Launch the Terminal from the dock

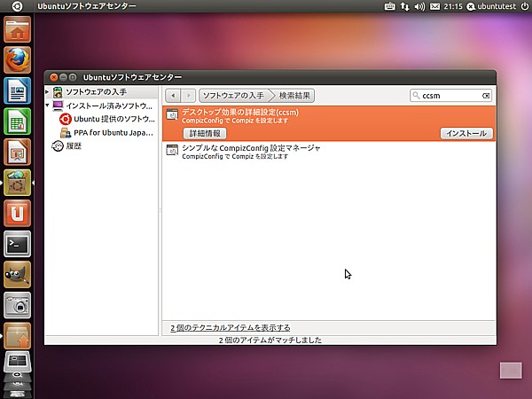18,244
